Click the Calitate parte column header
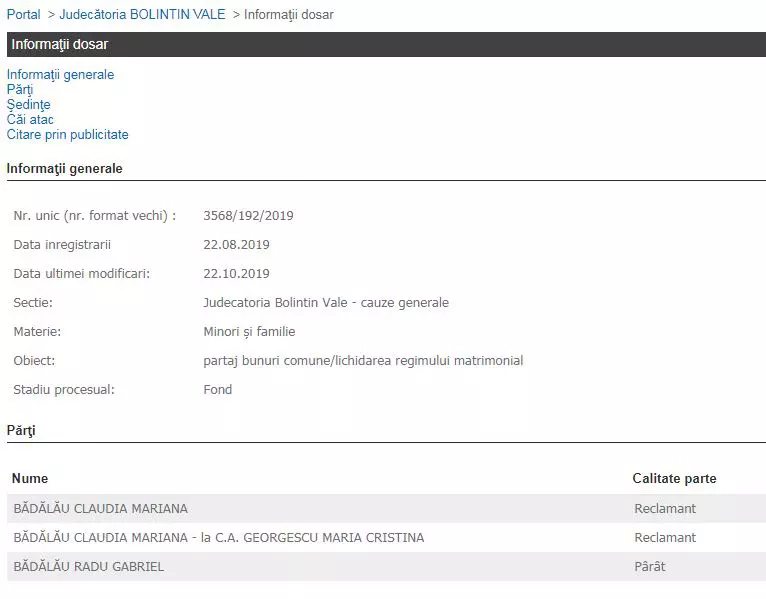 [x=674, y=479]
